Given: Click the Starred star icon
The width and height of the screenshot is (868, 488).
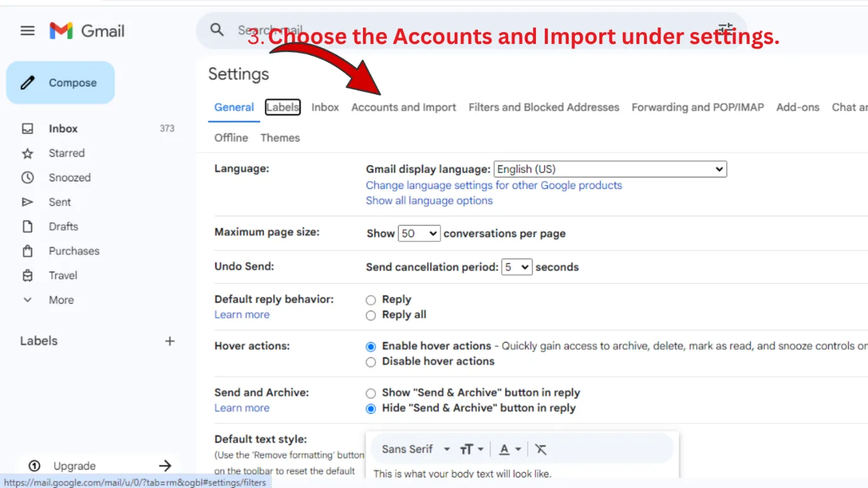Looking at the screenshot, I should tap(28, 153).
